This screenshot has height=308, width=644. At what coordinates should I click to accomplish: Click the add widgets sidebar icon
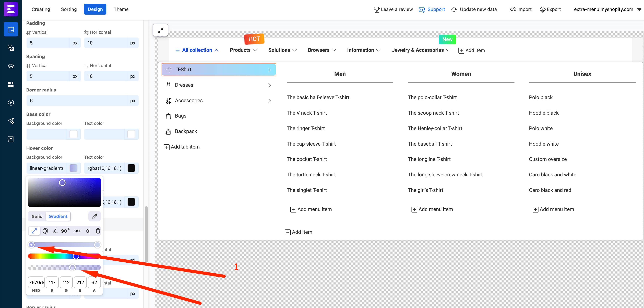tap(11, 84)
